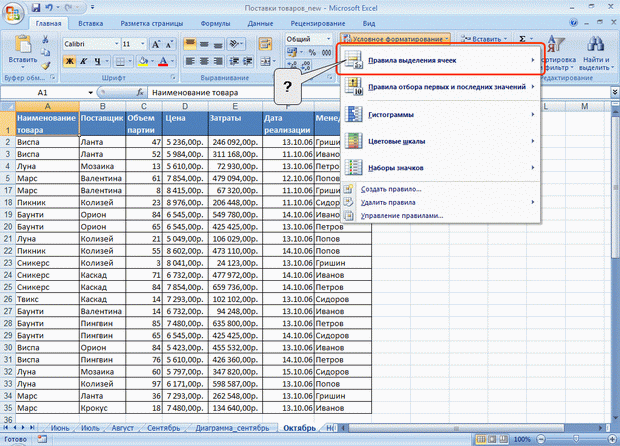The height and width of the screenshot is (446, 620).
Task: Open the Sort and Filter icon
Action: point(556,44)
